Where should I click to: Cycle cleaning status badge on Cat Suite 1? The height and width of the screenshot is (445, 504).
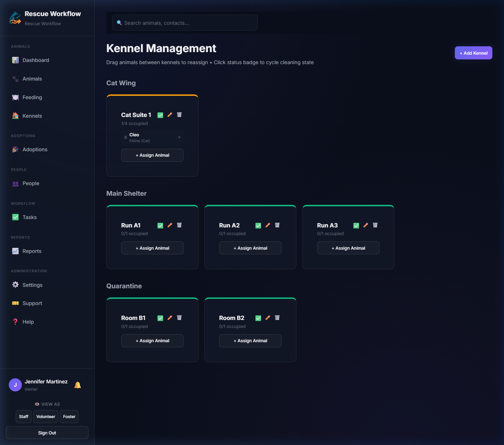[160, 115]
